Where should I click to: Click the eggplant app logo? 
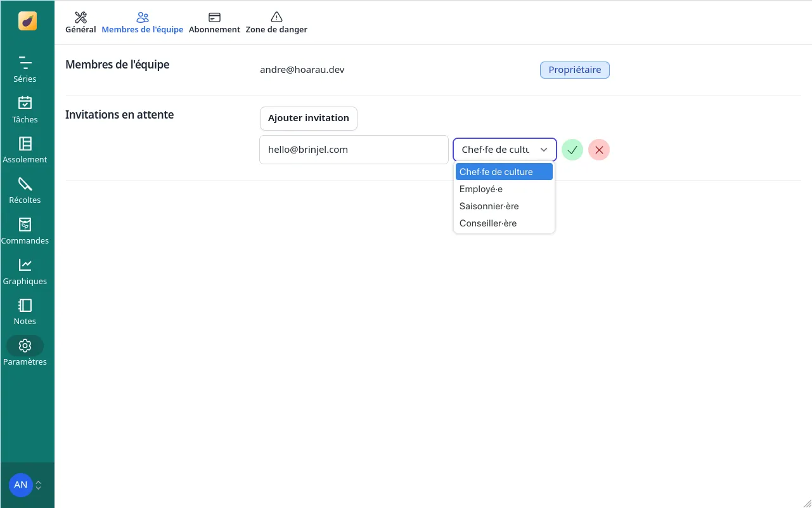coord(27,21)
